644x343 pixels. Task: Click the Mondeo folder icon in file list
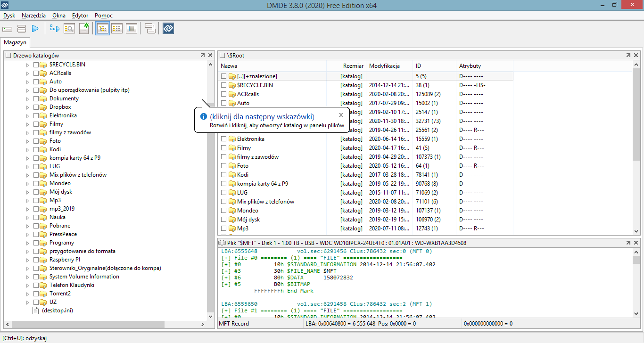tap(232, 211)
